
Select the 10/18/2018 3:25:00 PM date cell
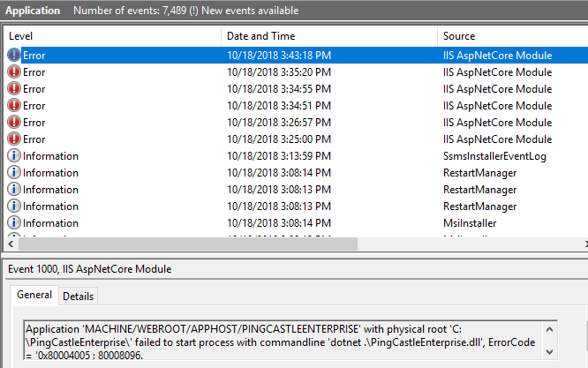tap(279, 139)
